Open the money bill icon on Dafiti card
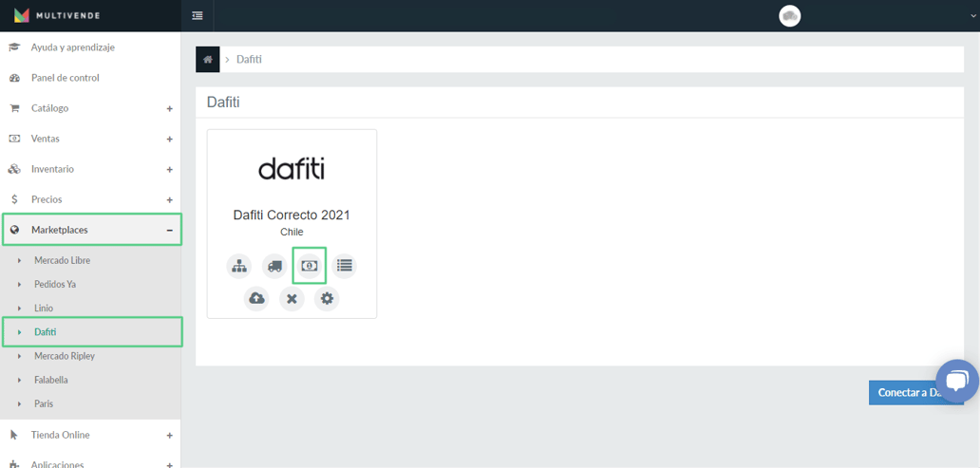This screenshot has width=980, height=468. click(310, 266)
